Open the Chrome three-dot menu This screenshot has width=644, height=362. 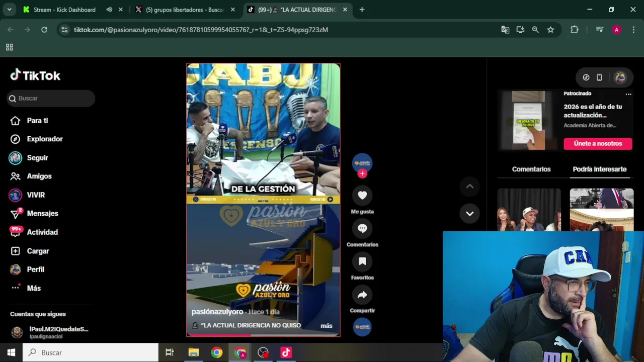(633, 30)
